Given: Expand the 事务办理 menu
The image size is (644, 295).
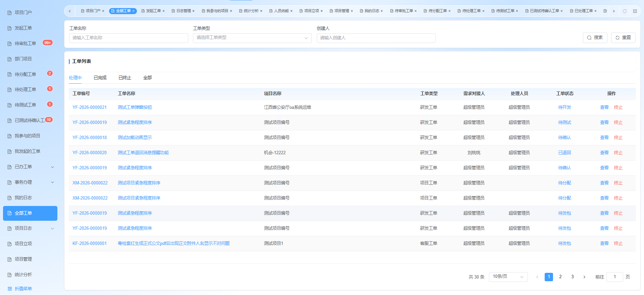Looking at the screenshot, I should [52, 182].
